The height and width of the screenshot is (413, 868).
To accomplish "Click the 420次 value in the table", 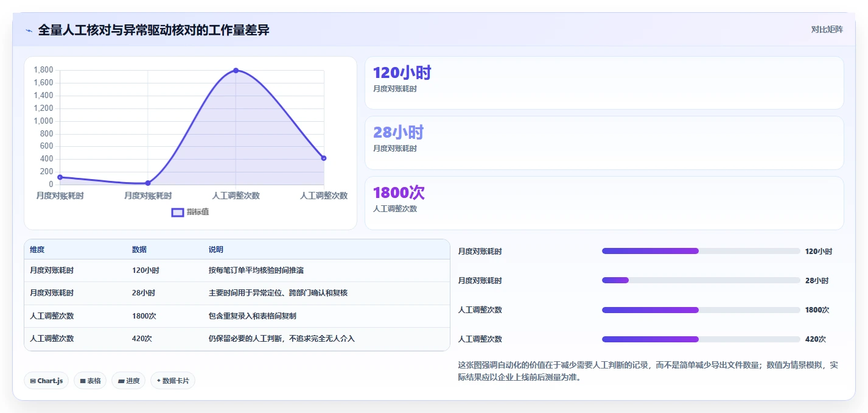I will click(142, 338).
